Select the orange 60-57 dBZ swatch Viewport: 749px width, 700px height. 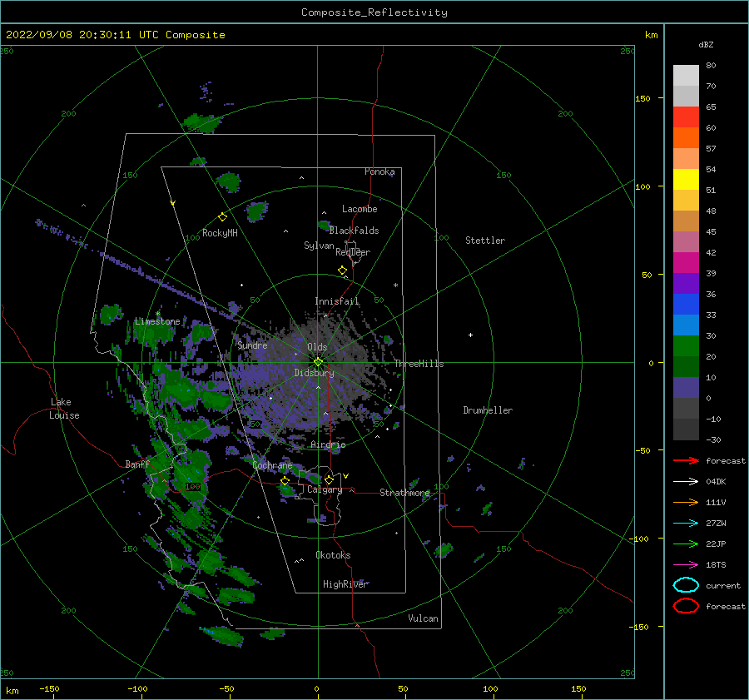pos(686,138)
